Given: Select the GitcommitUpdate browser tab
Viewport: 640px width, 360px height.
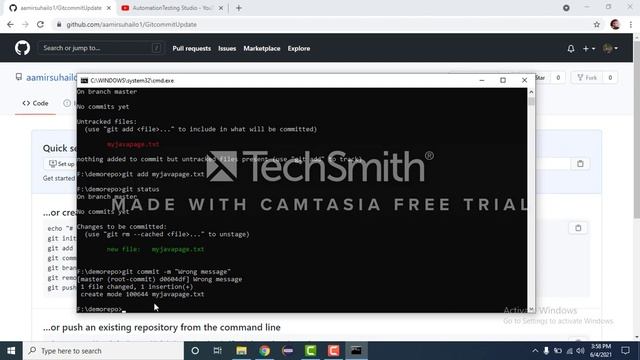Looking at the screenshot, I should pos(60,8).
